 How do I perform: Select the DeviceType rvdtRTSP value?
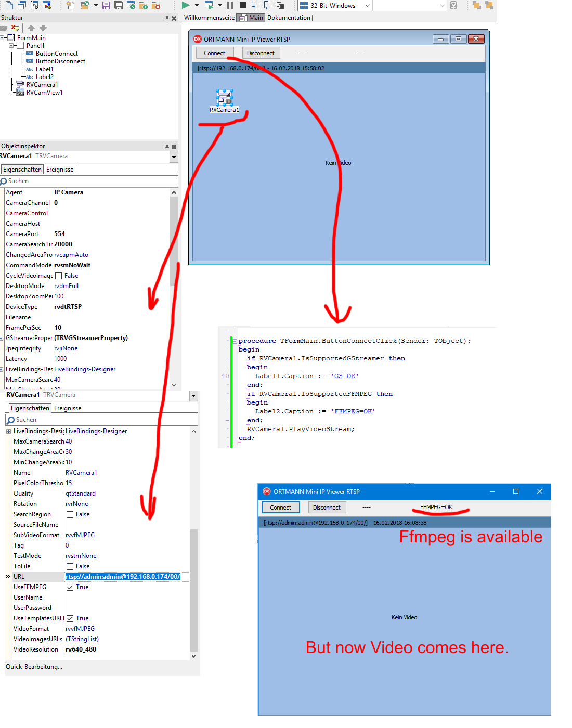coord(68,307)
